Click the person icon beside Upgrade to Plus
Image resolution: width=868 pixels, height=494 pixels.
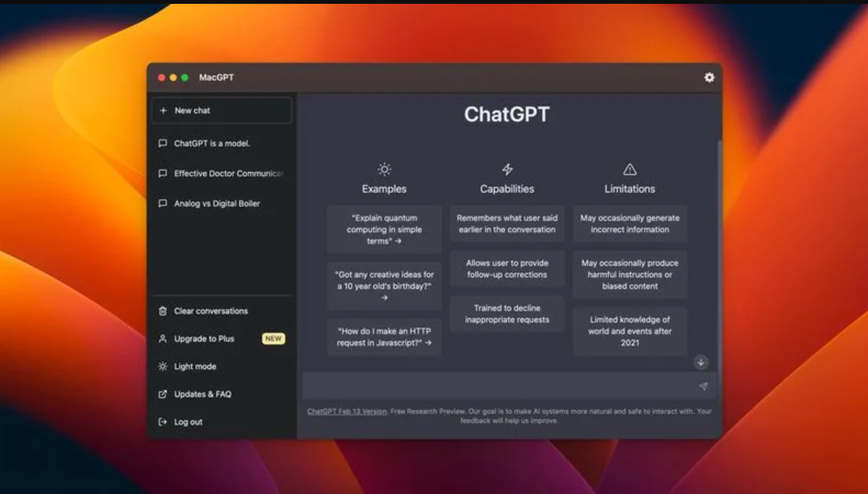(x=162, y=339)
